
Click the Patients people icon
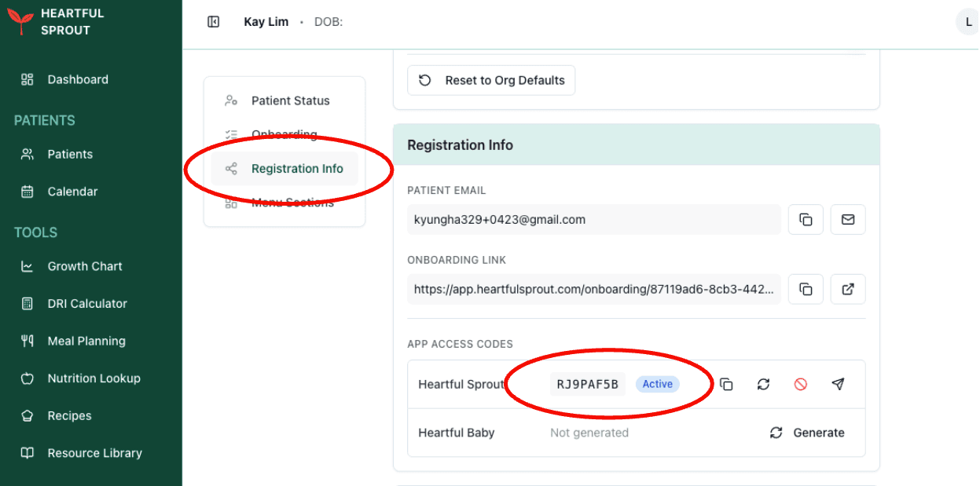tap(28, 154)
